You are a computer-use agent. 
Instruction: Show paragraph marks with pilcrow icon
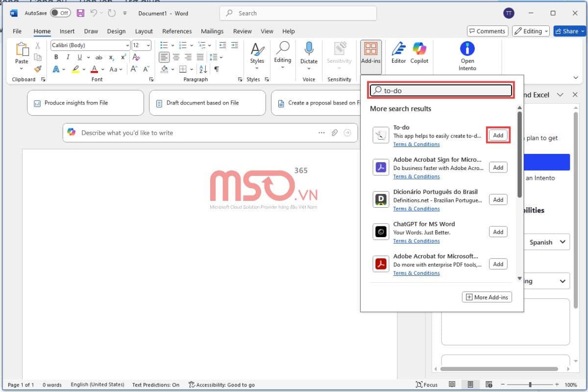pyautogui.click(x=216, y=69)
